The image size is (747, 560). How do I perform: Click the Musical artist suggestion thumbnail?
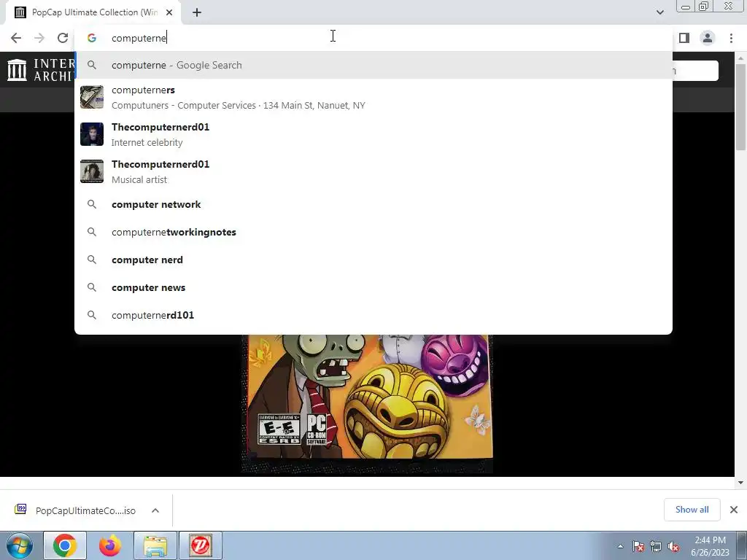92,171
